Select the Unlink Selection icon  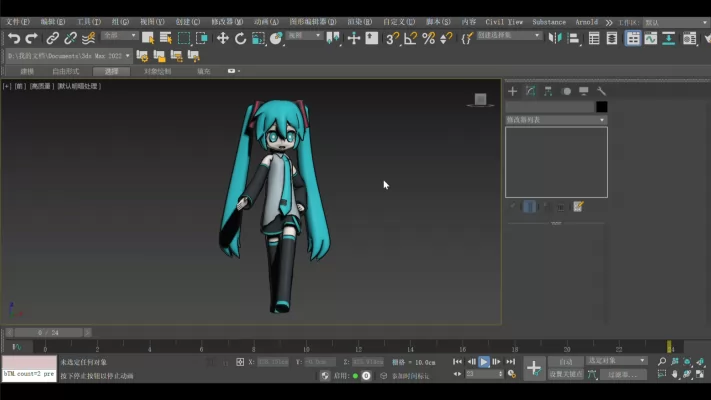click(x=70, y=39)
